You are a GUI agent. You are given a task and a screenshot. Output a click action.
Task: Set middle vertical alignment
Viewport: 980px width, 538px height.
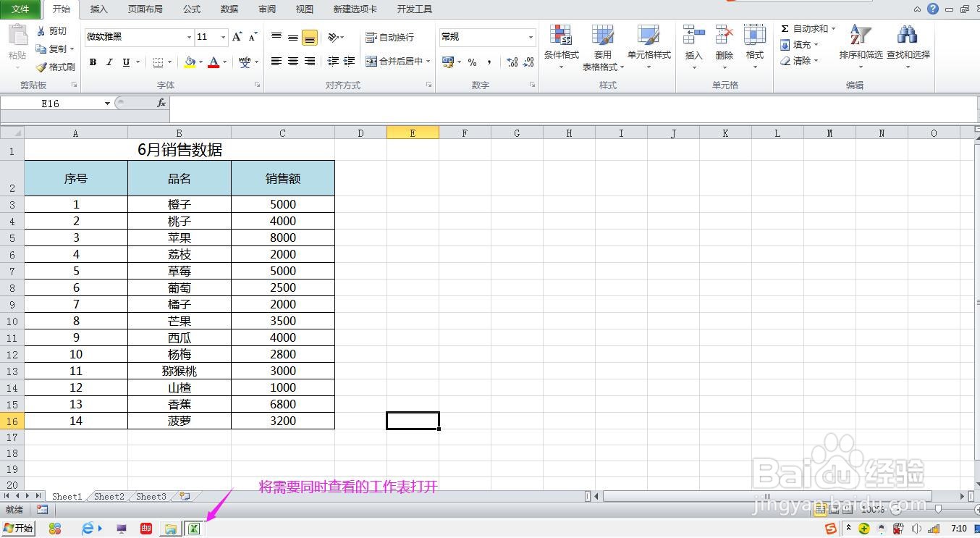[293, 37]
